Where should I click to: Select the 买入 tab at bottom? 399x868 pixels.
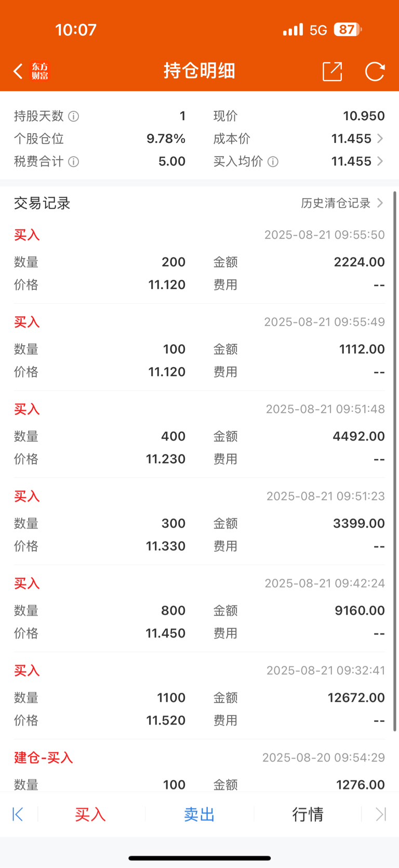pos(90,814)
